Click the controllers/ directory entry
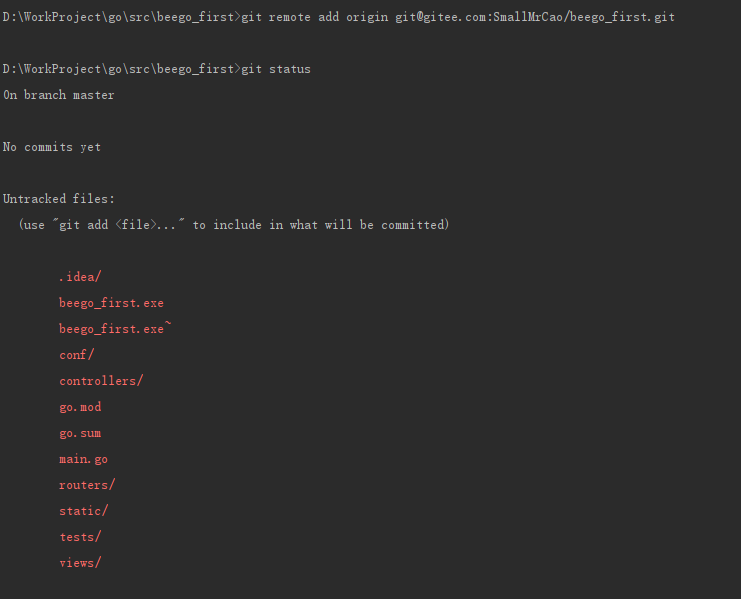The height and width of the screenshot is (599, 741). pyautogui.click(x=101, y=381)
